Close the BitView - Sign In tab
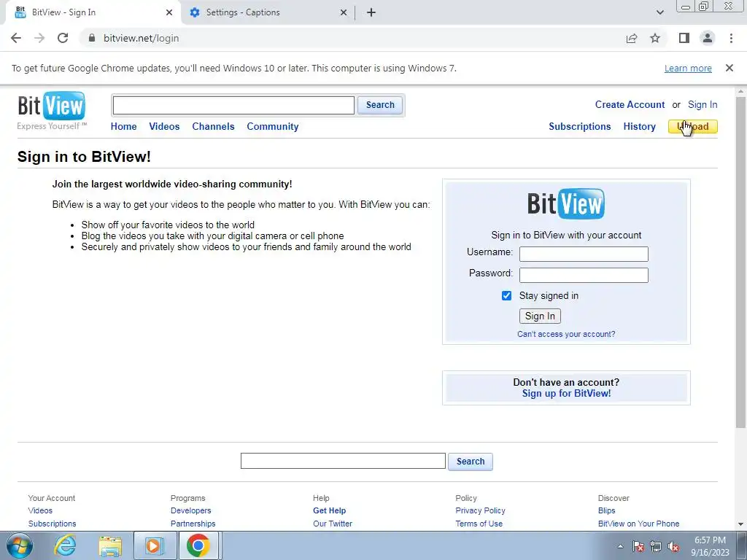747x560 pixels. 169,12
